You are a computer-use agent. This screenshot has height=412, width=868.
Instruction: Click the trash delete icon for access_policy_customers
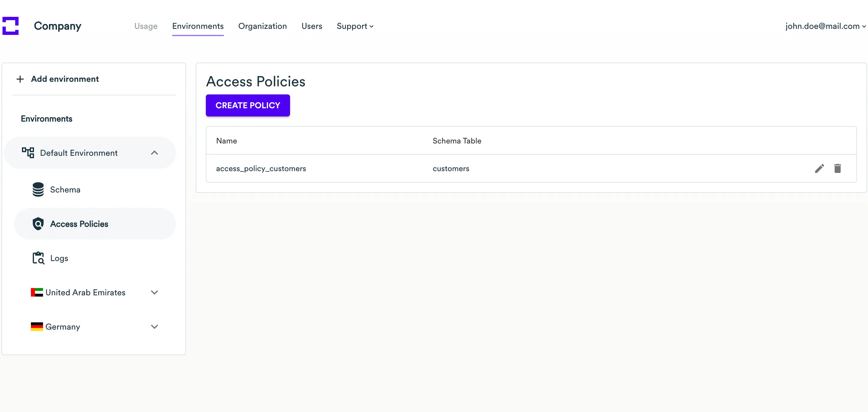(x=837, y=169)
